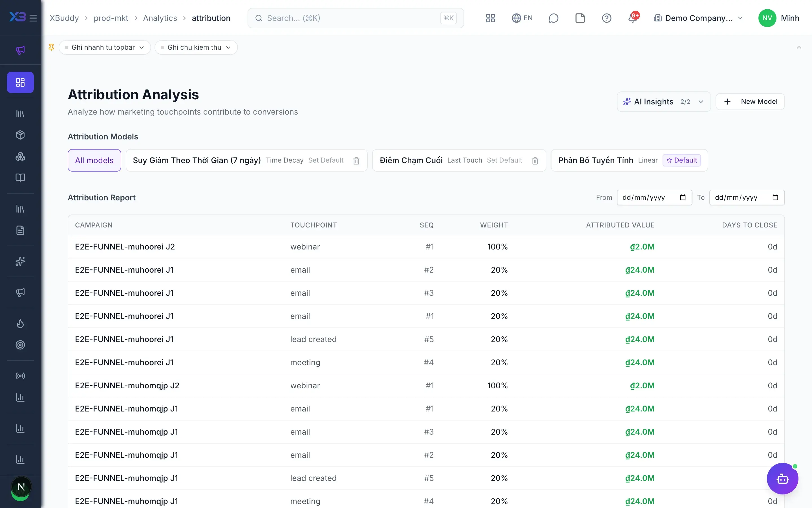Click the notifications bell icon
The height and width of the screenshot is (508, 812).
[x=633, y=18]
